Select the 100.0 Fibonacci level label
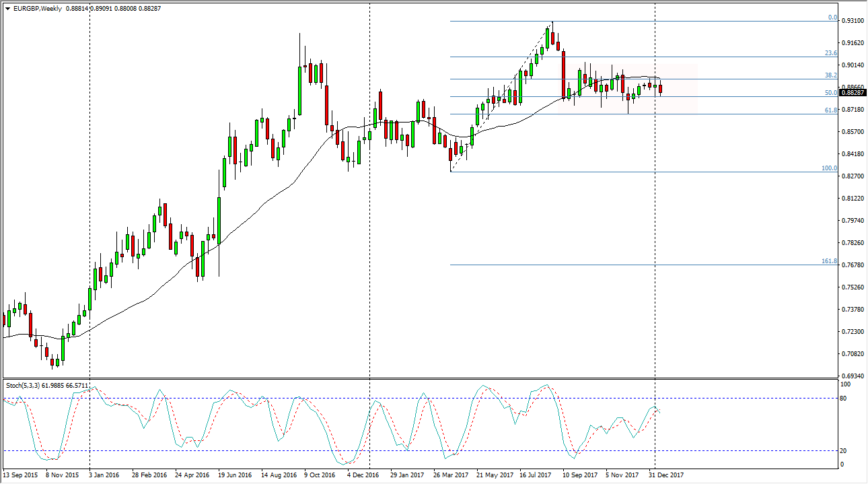 click(x=829, y=168)
